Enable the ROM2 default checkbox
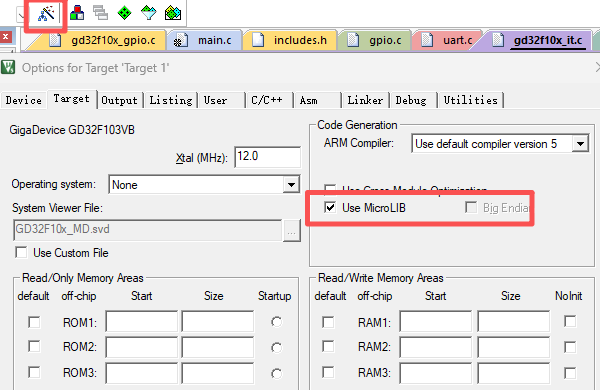The image size is (600, 390). (34, 346)
